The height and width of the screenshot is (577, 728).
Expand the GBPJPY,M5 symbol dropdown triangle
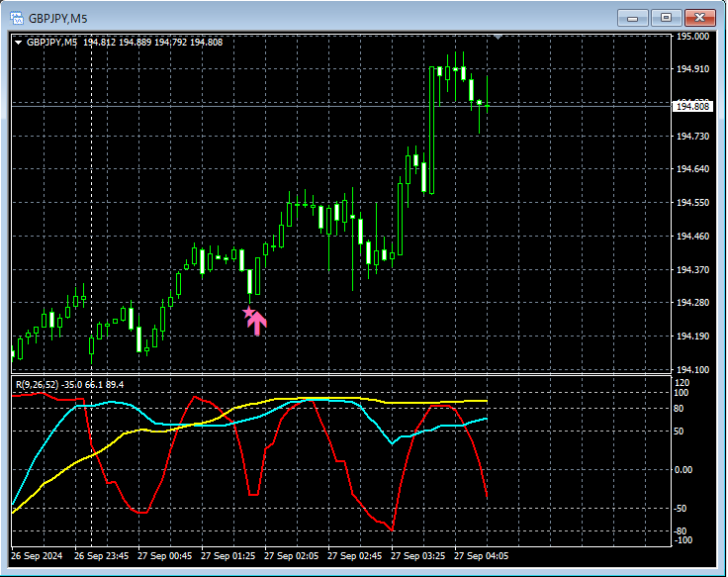19,43
